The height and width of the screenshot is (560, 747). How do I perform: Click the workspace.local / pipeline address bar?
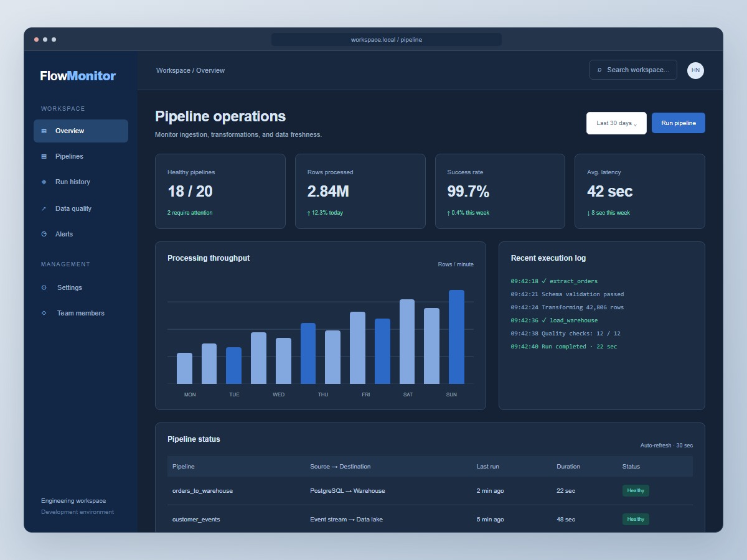[387, 40]
